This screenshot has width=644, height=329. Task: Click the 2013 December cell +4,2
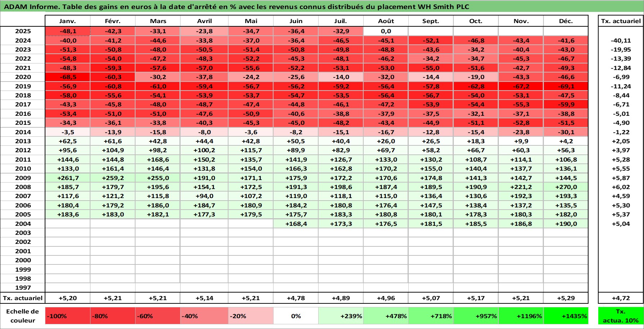pos(566,141)
